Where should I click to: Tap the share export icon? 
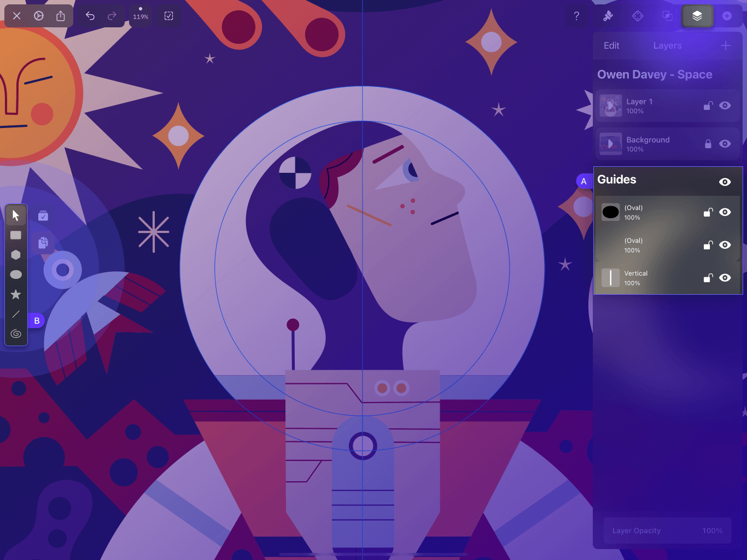point(61,16)
